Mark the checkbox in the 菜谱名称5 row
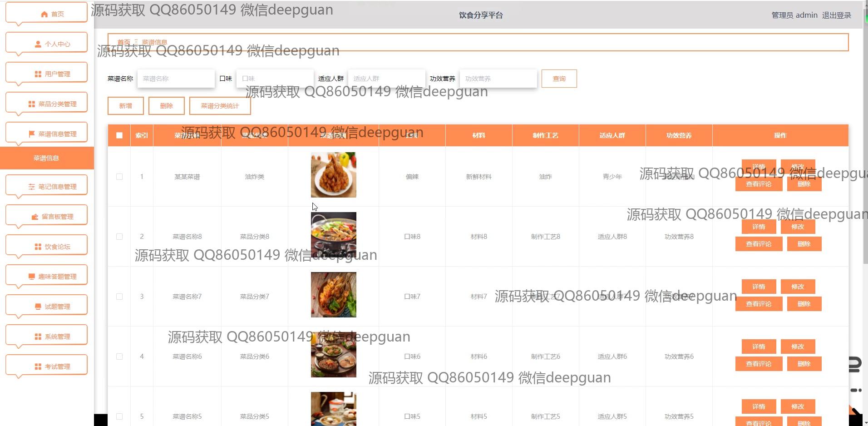This screenshot has height=426, width=868. tap(119, 416)
